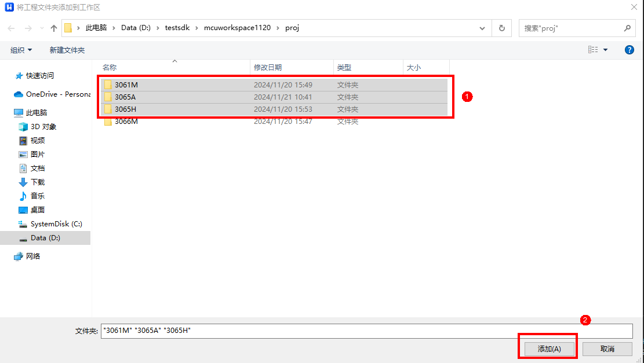The height and width of the screenshot is (363, 644).
Task: Click the 文件夹 name input field
Action: pos(366,331)
